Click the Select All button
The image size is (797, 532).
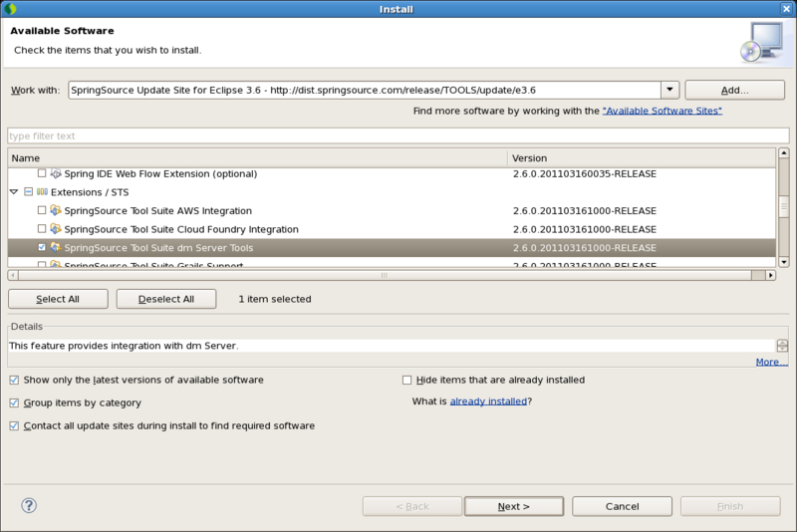tap(58, 299)
